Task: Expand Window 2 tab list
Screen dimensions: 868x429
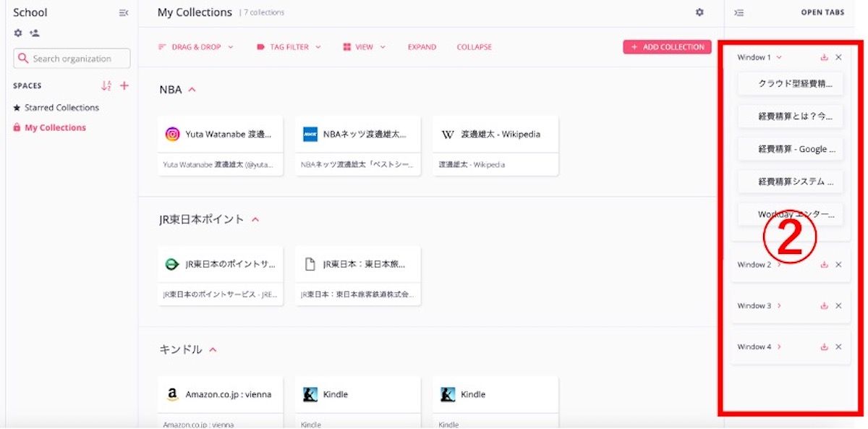Action: point(779,265)
